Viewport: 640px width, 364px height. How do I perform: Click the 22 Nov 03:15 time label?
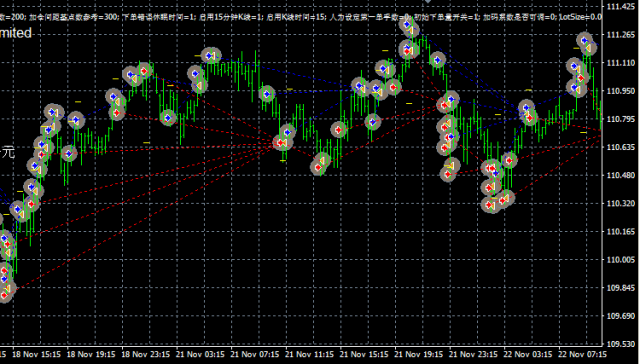[528, 354]
